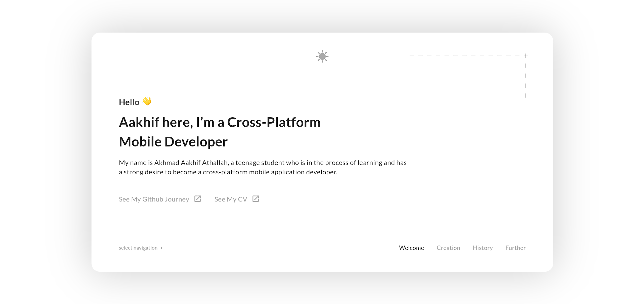Open the See My CV link
The height and width of the screenshot is (304, 644).
231,199
